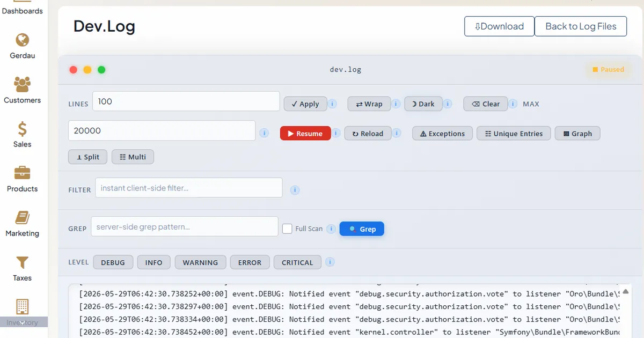Click the green window dot
Image resolution: width=644 pixels, height=338 pixels.
tap(101, 70)
